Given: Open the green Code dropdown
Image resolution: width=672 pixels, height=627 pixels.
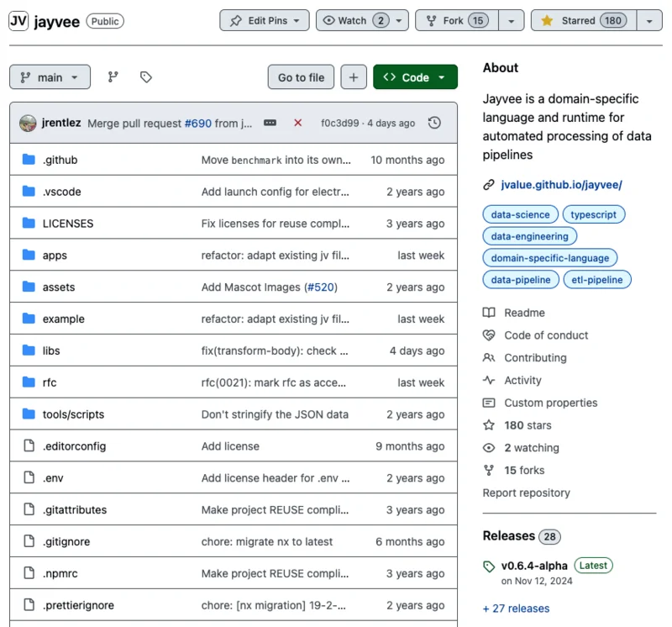Looking at the screenshot, I should tap(415, 76).
